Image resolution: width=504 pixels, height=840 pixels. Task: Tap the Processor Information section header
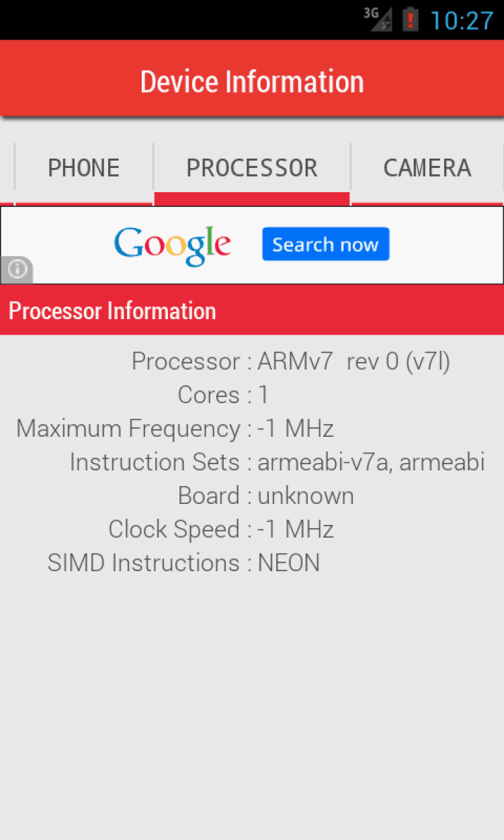click(x=112, y=311)
